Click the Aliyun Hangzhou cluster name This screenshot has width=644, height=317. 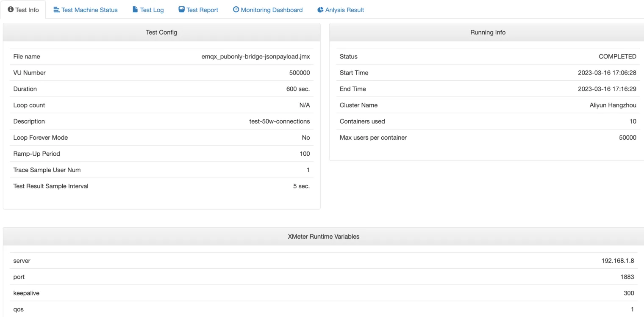coord(613,105)
